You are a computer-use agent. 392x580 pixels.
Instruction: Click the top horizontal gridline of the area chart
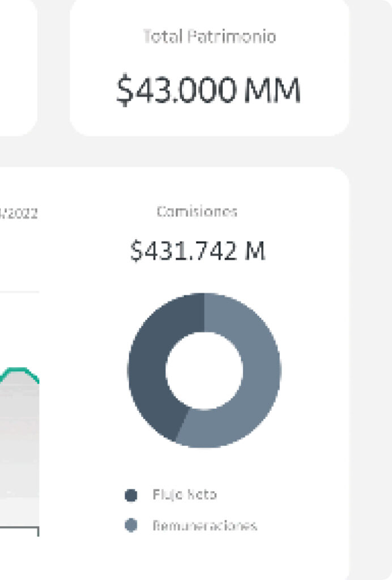point(20,292)
